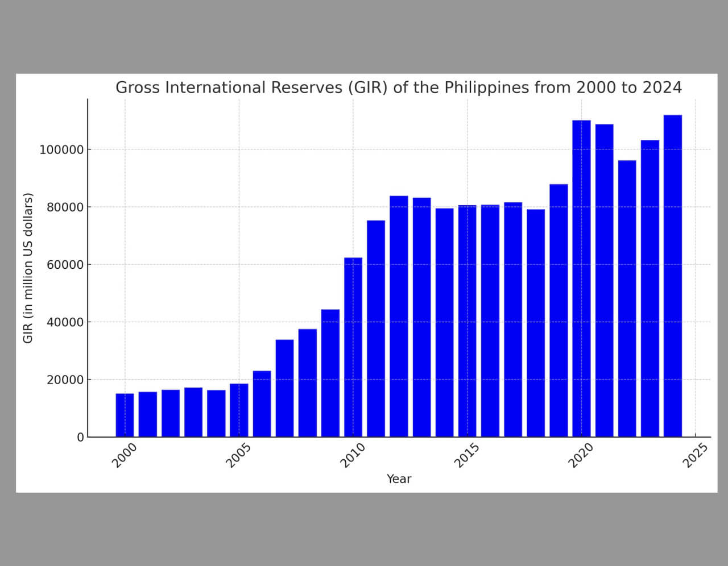Image resolution: width=728 pixels, height=566 pixels.
Task: Click the y-axis label 'GIR (in million US dollars)'
Action: [x=28, y=268]
